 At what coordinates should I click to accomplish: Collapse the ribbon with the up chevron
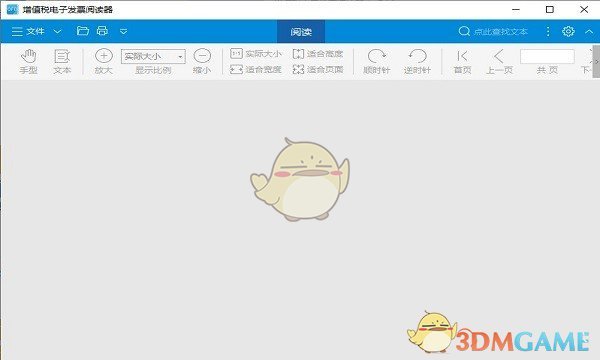tap(589, 32)
